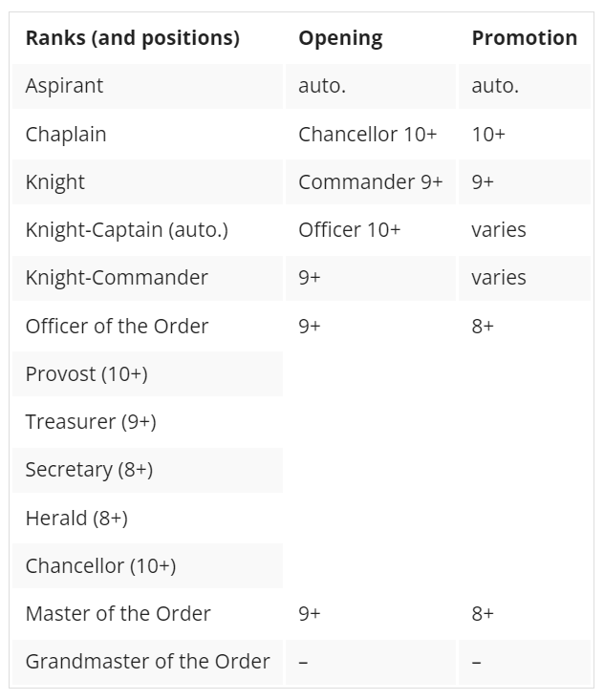The width and height of the screenshot is (604, 700).
Task: Click the "Chancellor (10+)" position cell
Action: [x=100, y=565]
